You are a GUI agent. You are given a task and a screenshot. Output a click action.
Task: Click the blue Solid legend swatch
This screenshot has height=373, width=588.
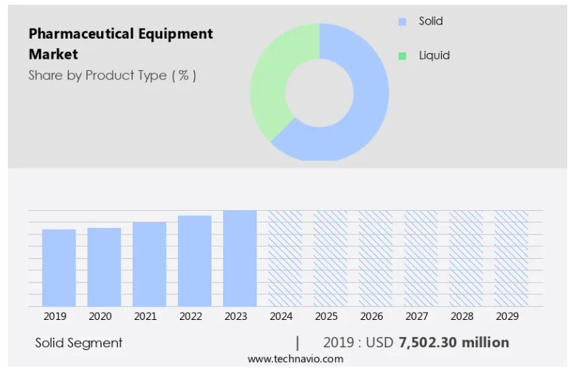(x=402, y=22)
